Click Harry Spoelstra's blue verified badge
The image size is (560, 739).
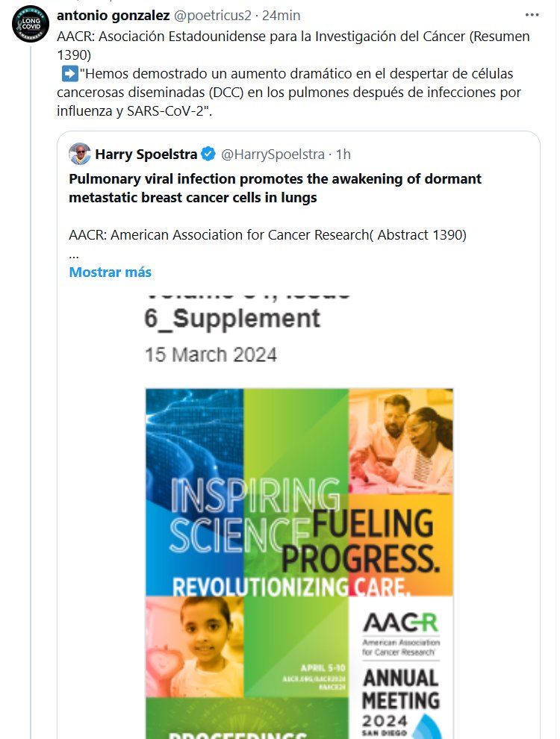tap(208, 155)
